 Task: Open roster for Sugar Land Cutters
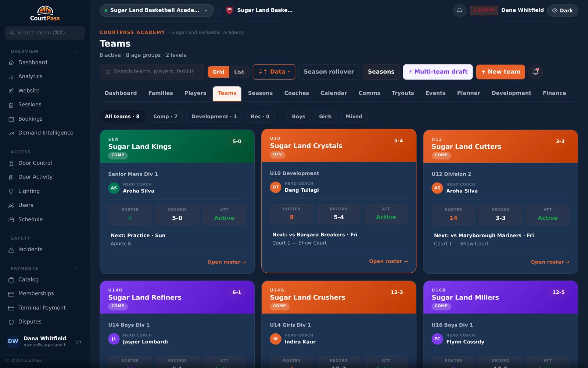(550, 262)
